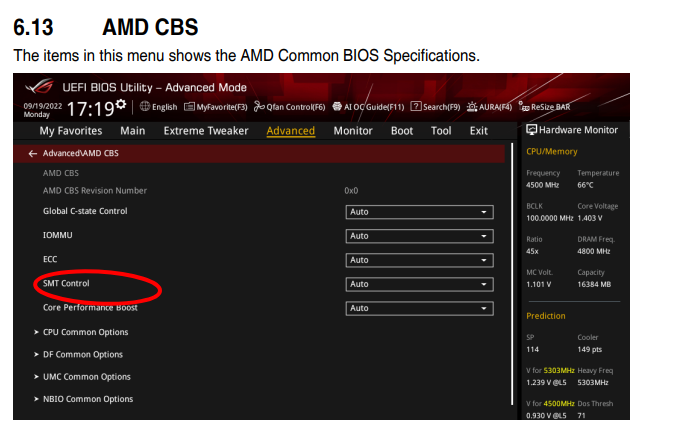
Task: Open the Boot tab
Action: [402, 131]
